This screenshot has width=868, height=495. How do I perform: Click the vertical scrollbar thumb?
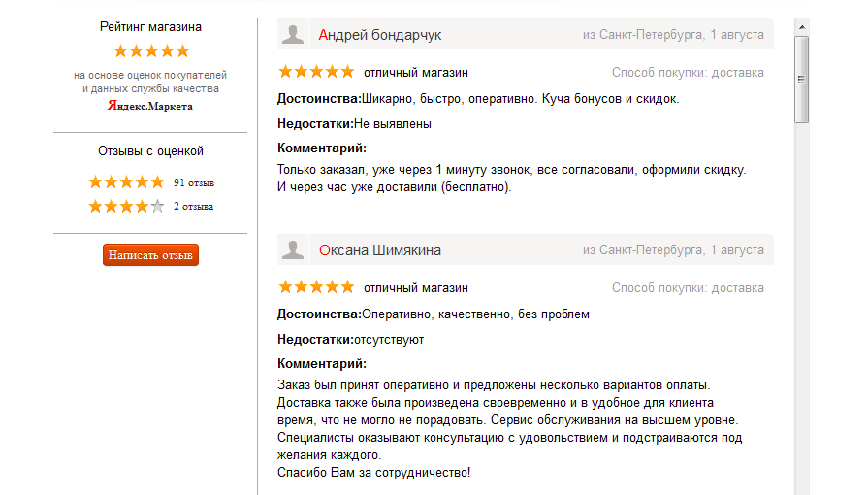click(x=801, y=78)
